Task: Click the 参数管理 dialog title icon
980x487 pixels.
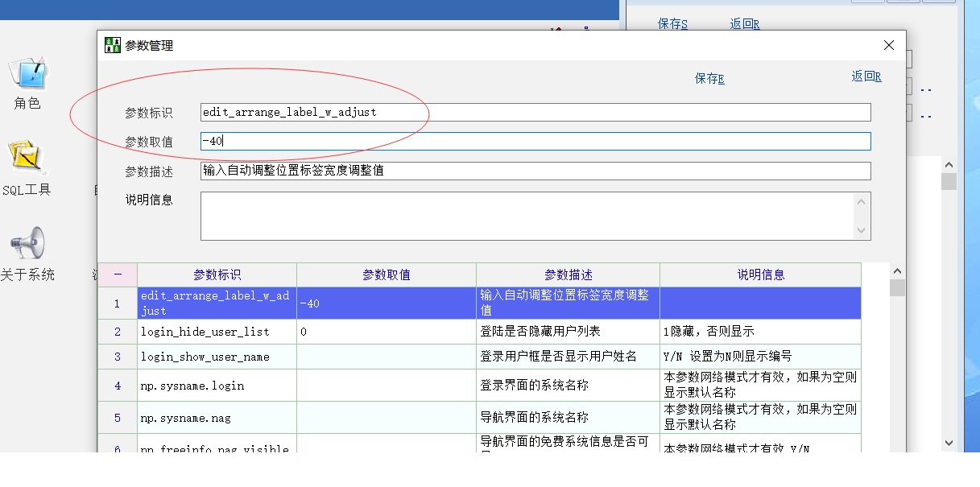Action: pyautogui.click(x=113, y=45)
